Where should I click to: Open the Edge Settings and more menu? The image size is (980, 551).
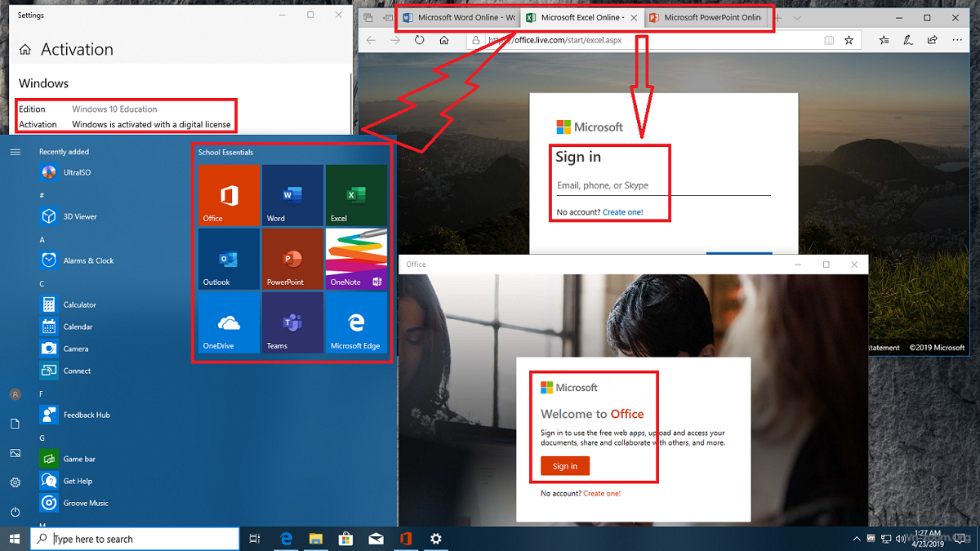tap(955, 40)
